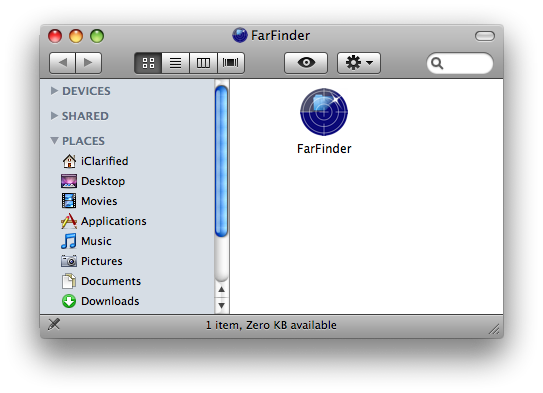Click the sidebar scroll down arrow
Screen dimensions: 543x393
[222, 305]
